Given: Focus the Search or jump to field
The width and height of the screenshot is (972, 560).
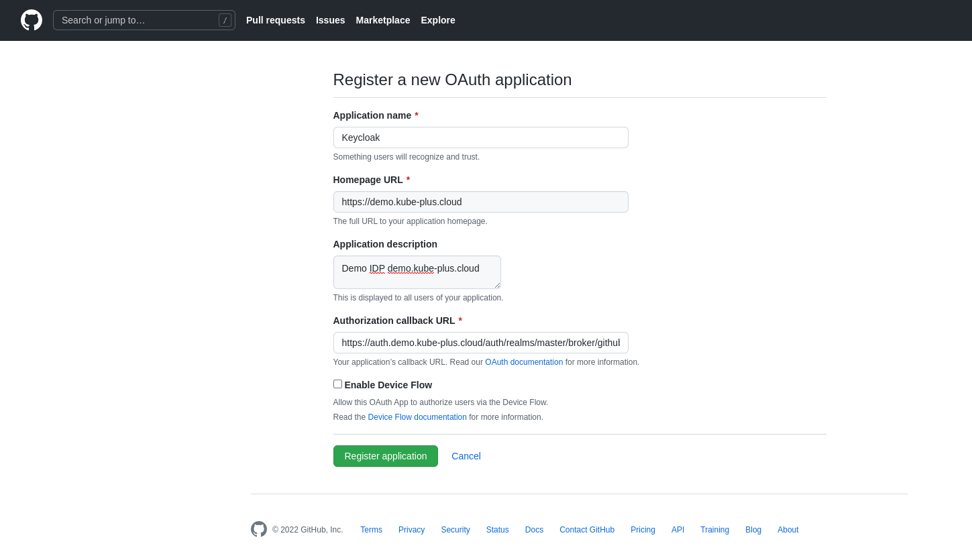Looking at the screenshot, I should (144, 20).
